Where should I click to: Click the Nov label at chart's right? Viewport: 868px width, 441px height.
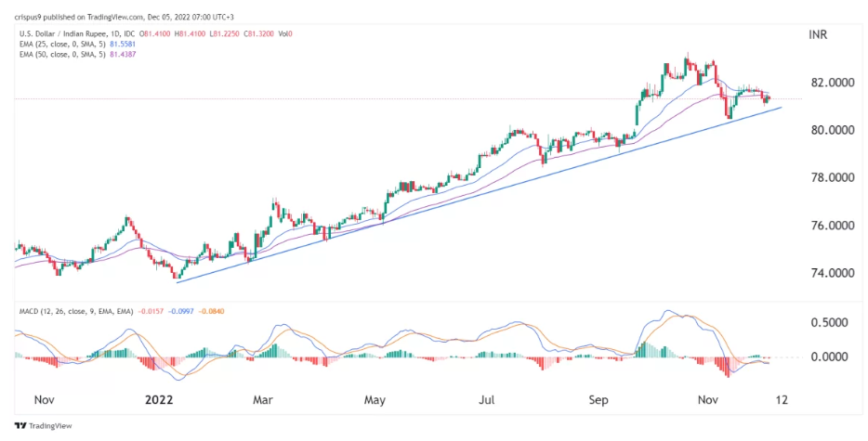tap(708, 400)
